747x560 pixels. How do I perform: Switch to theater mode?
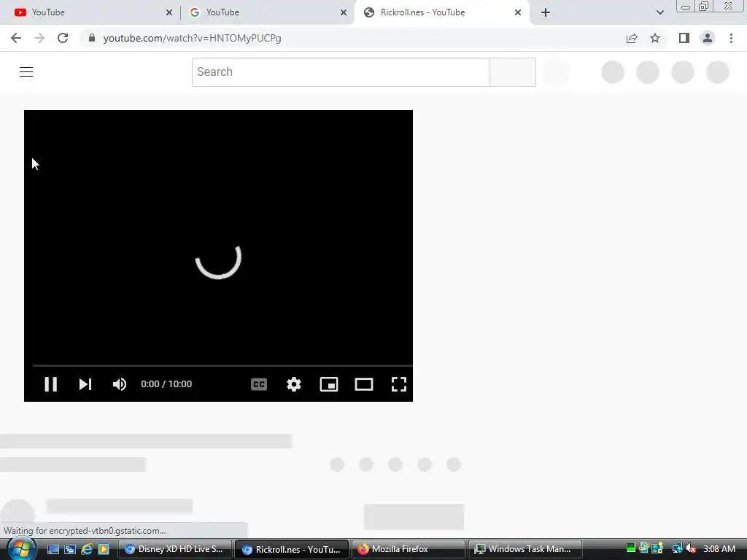tap(364, 384)
